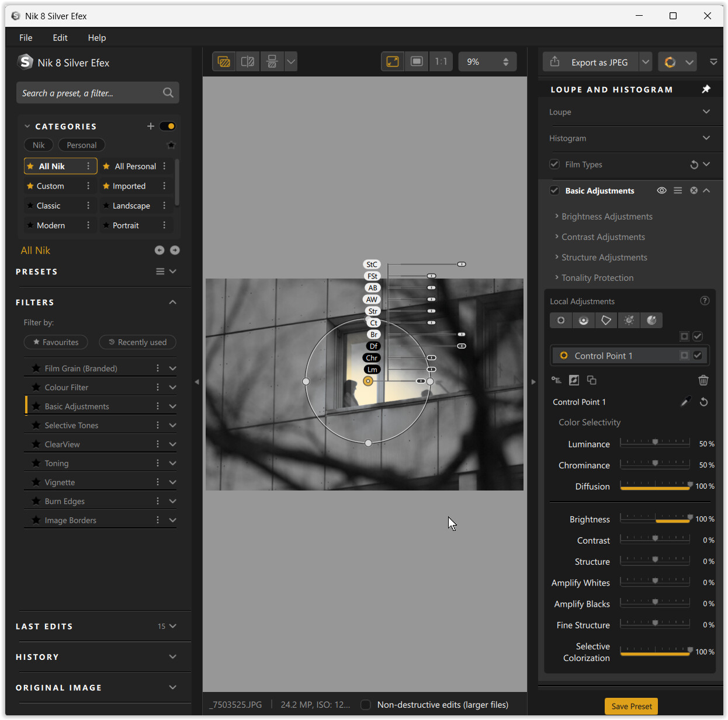Click the Save Preset button
Image resolution: width=728 pixels, height=720 pixels.
point(631,706)
